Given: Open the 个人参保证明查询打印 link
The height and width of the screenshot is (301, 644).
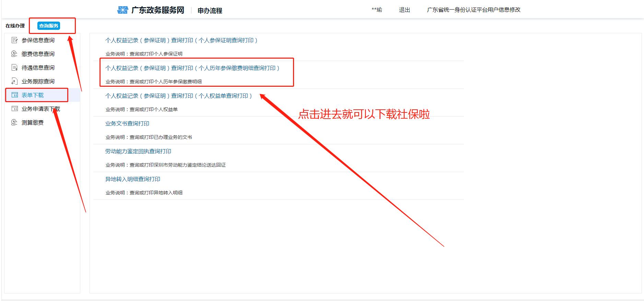Looking at the screenshot, I should (181, 40).
